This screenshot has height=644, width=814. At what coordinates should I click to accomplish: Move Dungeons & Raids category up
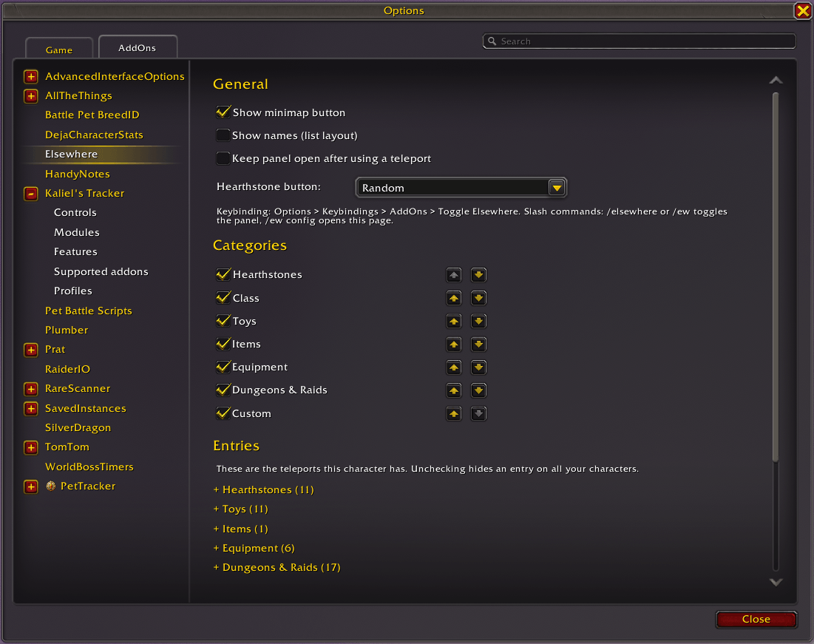pos(454,390)
